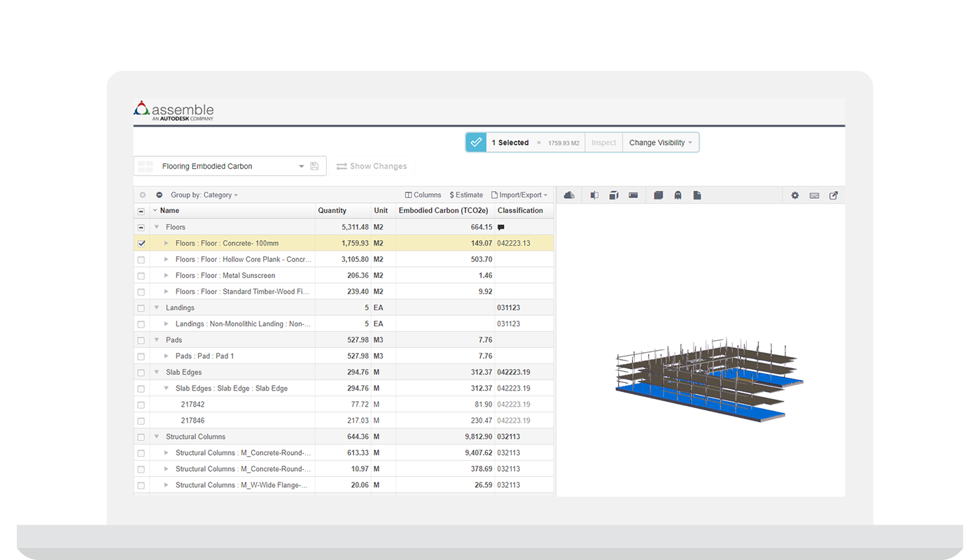Viewport: 980px width, 560px height.
Task: Open the Change Visibility menu
Action: click(x=660, y=143)
